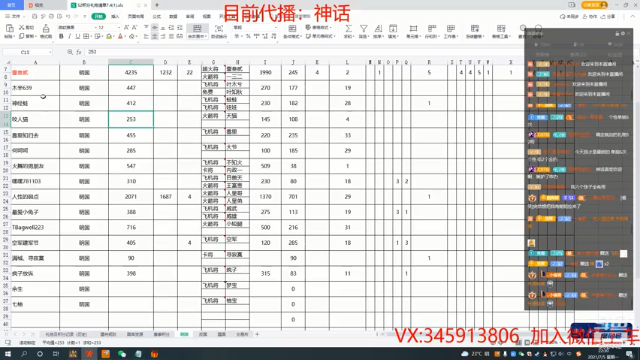This screenshot has width=640, height=360.
Task: Toggle underline formatting
Action: pyautogui.click(x=78, y=36)
